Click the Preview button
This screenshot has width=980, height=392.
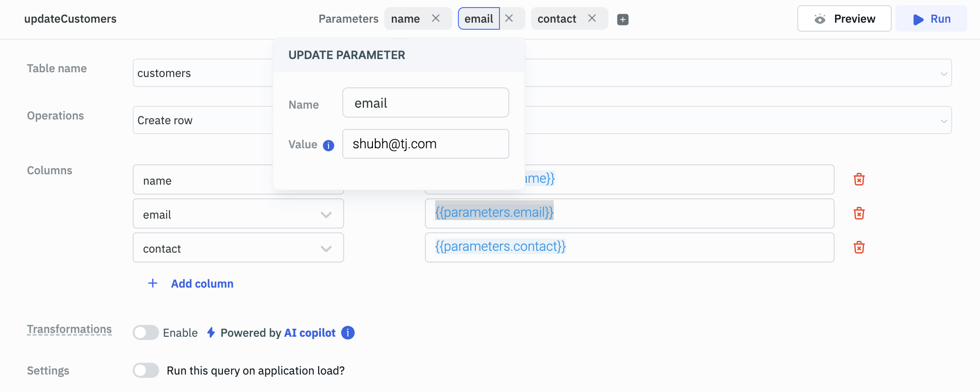coord(844,19)
